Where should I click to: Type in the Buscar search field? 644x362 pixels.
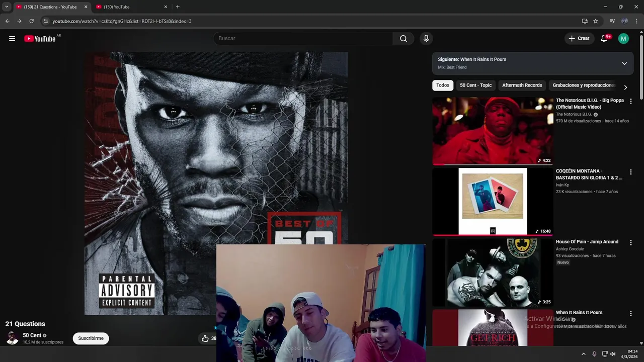(303, 39)
